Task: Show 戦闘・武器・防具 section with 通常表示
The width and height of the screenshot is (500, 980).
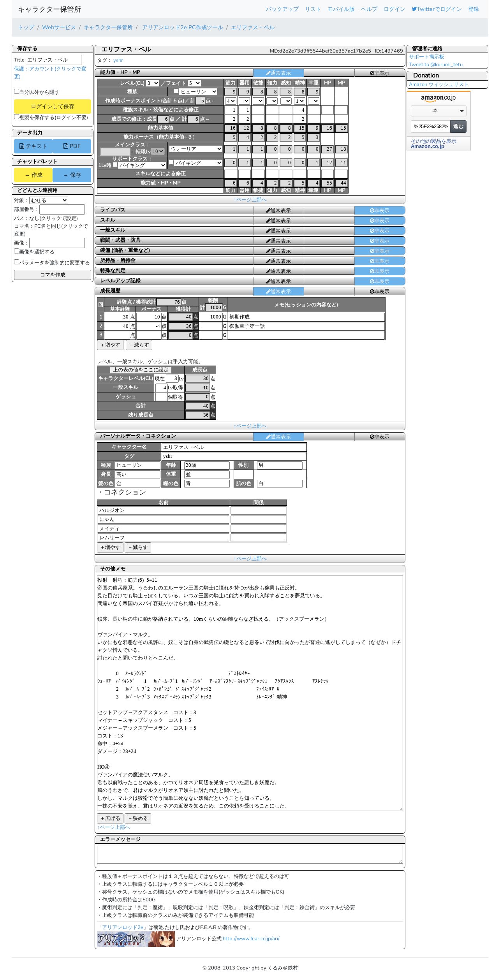Action: [278, 241]
